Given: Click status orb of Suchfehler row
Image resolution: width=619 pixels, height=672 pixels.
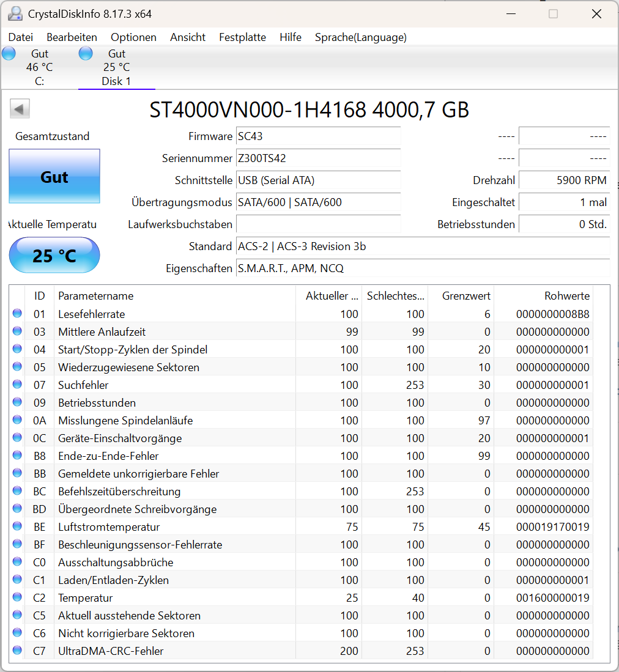Looking at the screenshot, I should click(x=17, y=384).
